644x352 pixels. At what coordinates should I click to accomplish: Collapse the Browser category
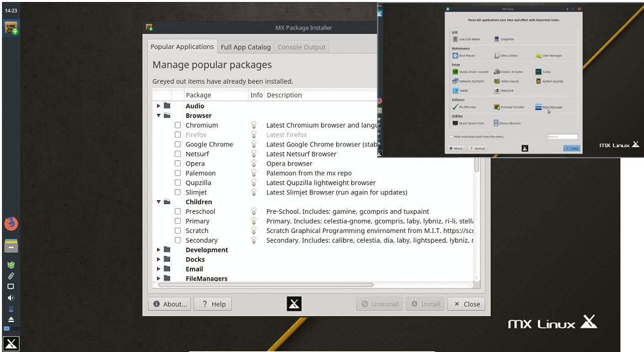click(158, 115)
